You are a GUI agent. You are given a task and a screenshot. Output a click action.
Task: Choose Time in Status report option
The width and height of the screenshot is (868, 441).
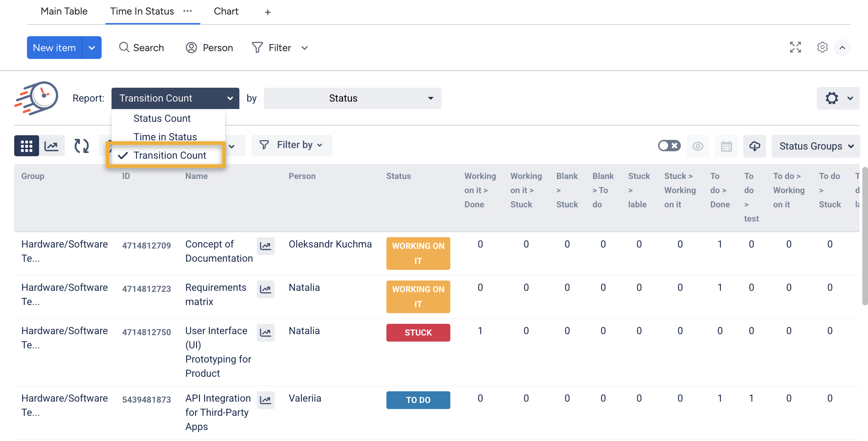coord(165,137)
